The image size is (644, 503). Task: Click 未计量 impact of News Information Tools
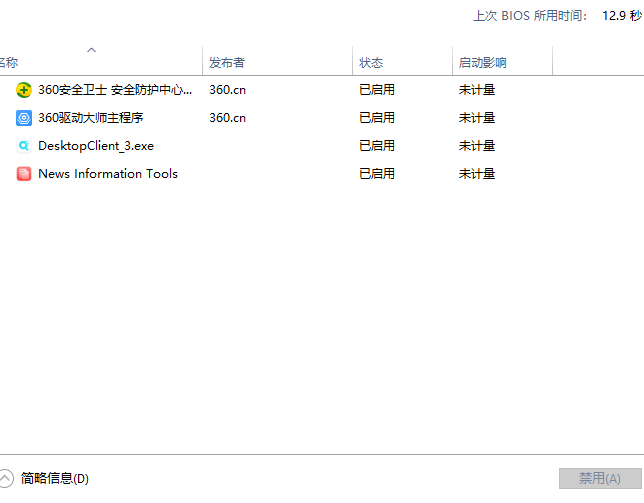coord(477,174)
